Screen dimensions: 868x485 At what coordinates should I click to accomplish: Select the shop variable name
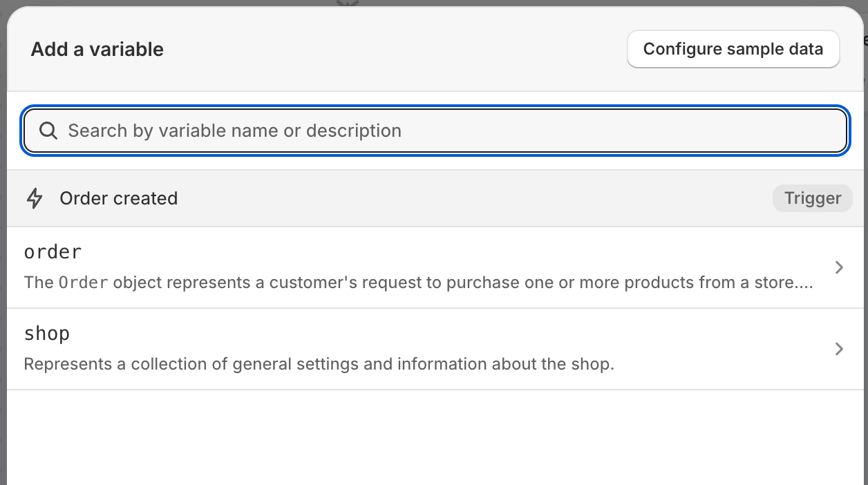[47, 334]
